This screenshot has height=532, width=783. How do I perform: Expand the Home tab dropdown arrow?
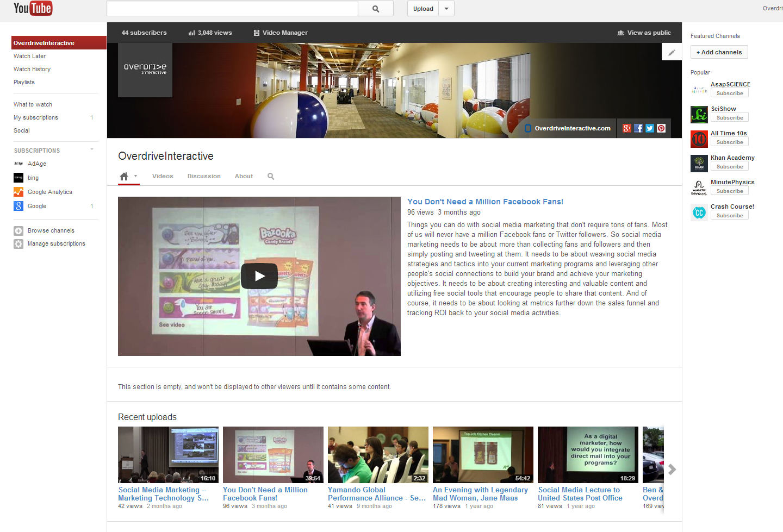click(135, 176)
